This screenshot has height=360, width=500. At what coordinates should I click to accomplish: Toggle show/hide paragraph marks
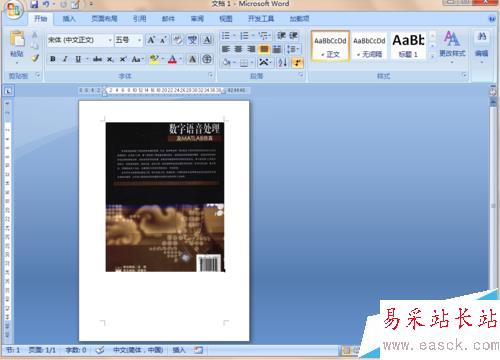[x=297, y=62]
